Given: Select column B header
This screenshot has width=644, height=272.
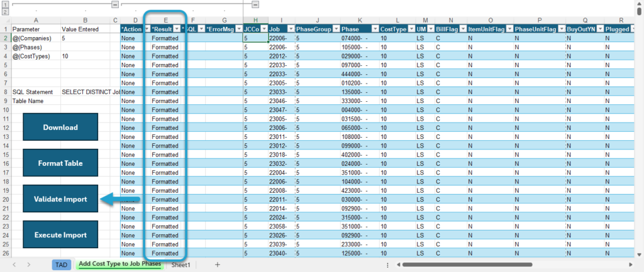Looking at the screenshot, I should pos(85,20).
